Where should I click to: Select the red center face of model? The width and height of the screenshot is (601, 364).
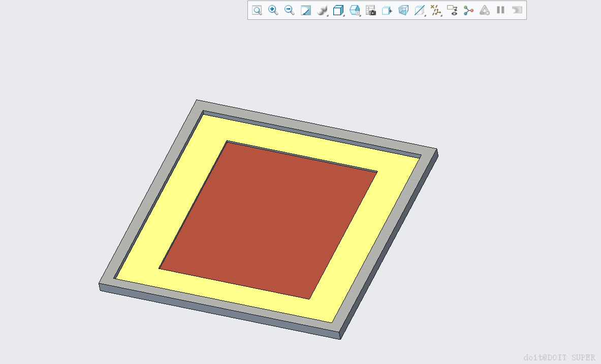pos(268,220)
